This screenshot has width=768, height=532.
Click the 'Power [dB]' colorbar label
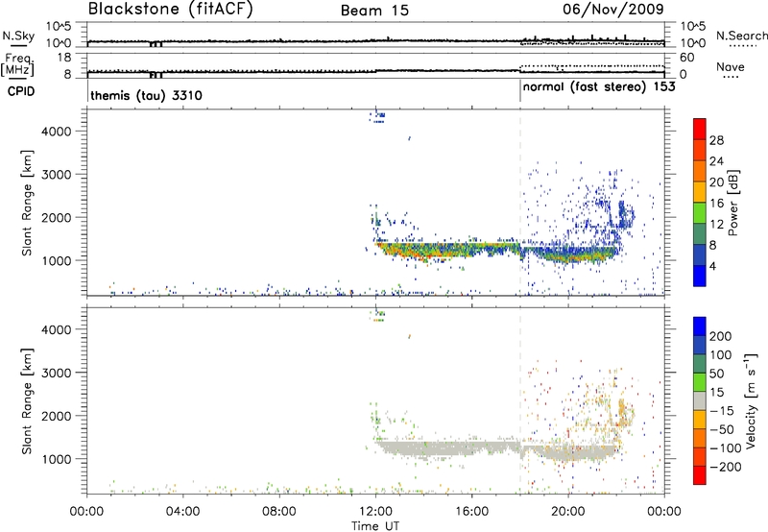click(x=733, y=203)
